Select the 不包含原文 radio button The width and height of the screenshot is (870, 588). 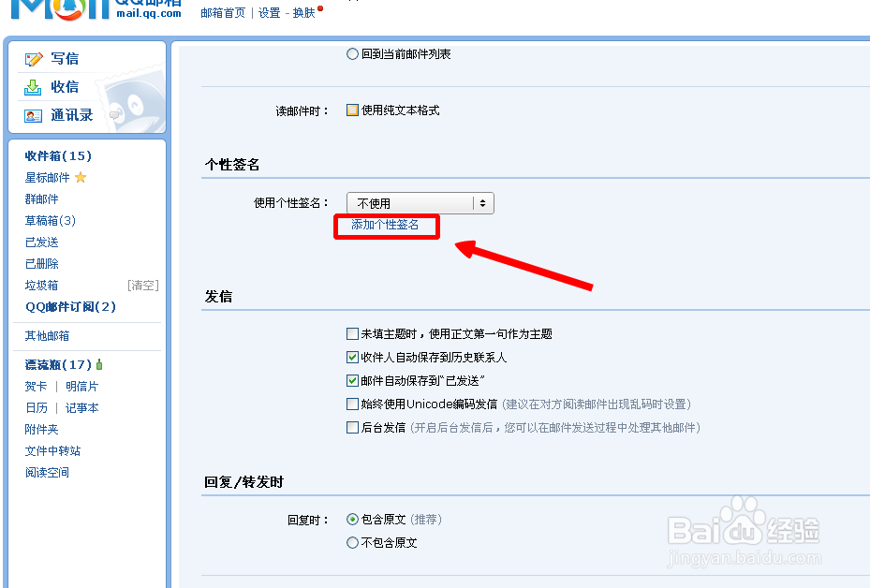tap(352, 542)
